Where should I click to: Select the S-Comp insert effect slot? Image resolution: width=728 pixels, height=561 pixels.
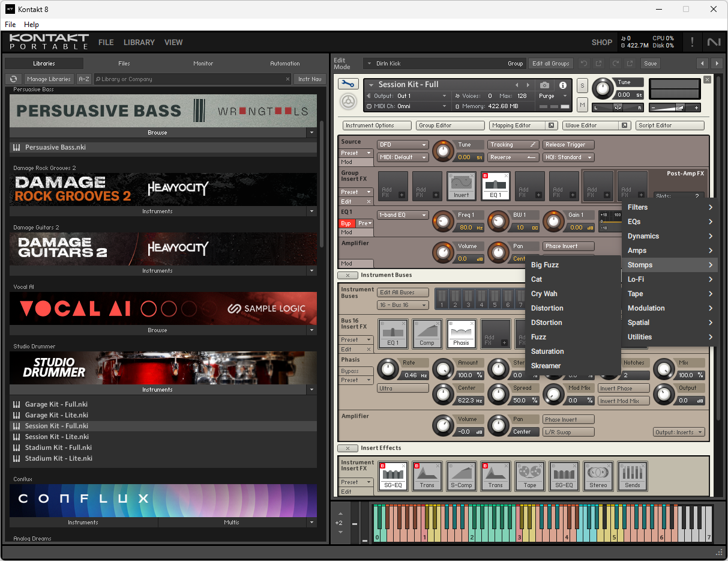point(462,476)
